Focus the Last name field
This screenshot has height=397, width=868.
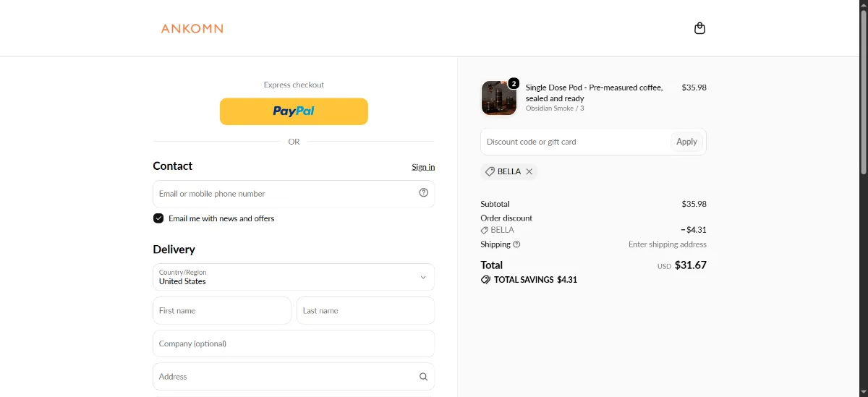365,310
